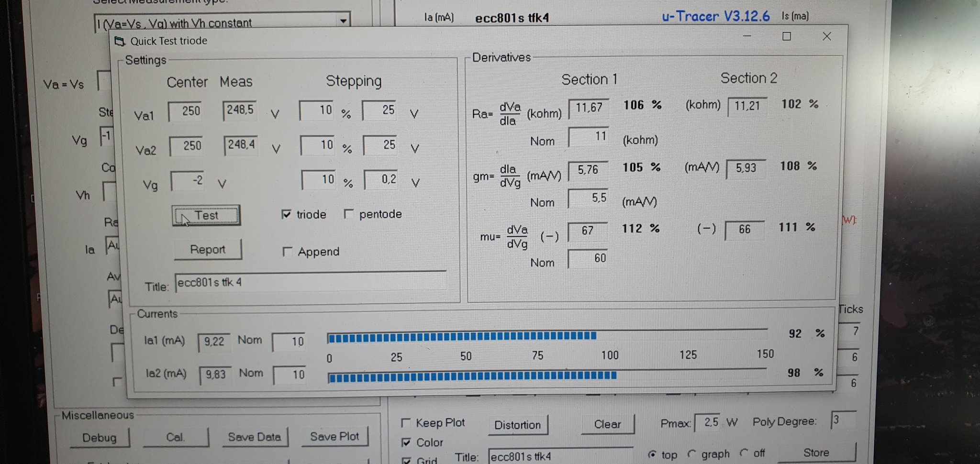The width and height of the screenshot is (980, 464).
Task: Click the main window plot Title field
Action: (x=560, y=457)
